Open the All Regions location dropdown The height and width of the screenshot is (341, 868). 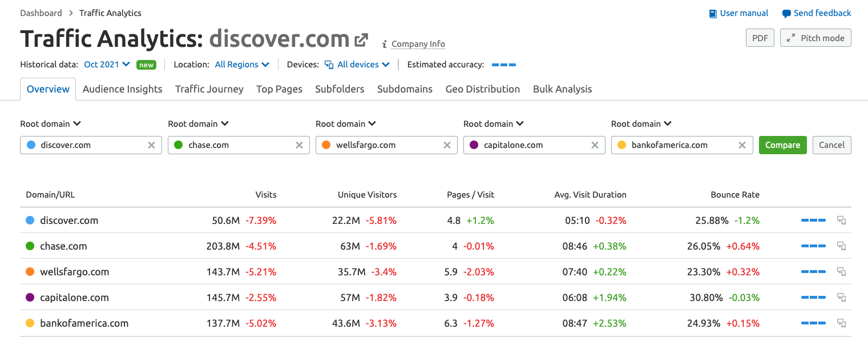242,65
